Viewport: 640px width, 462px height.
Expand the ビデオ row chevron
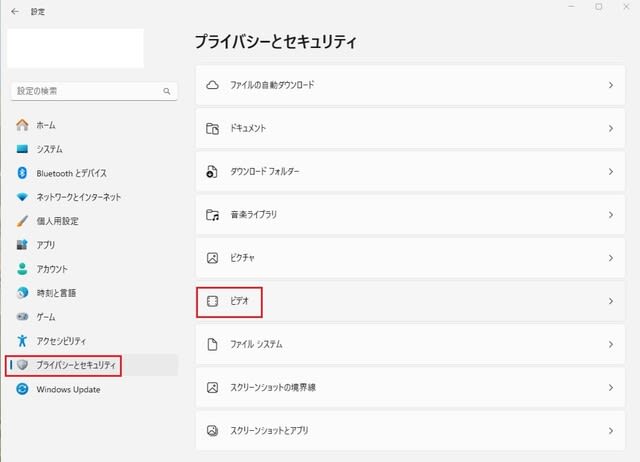(611, 301)
